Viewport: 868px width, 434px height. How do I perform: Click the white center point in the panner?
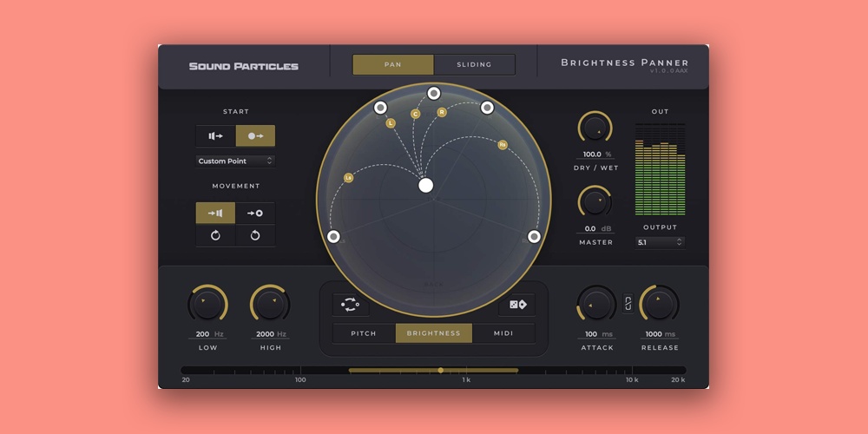tap(425, 185)
